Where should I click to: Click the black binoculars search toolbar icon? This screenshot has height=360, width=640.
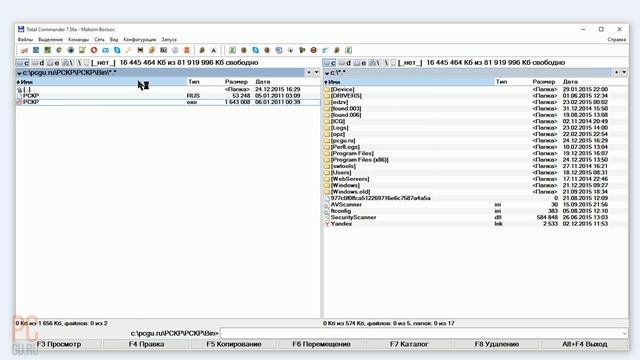click(140, 50)
